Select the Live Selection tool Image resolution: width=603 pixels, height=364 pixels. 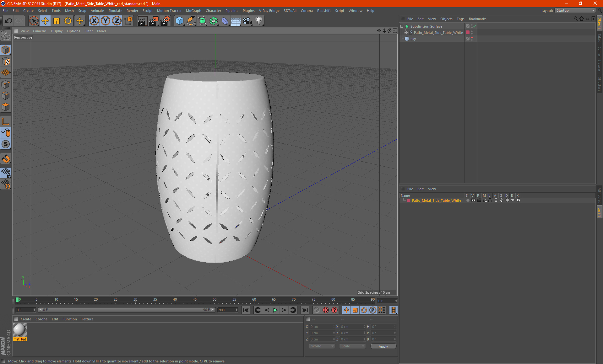coord(34,21)
